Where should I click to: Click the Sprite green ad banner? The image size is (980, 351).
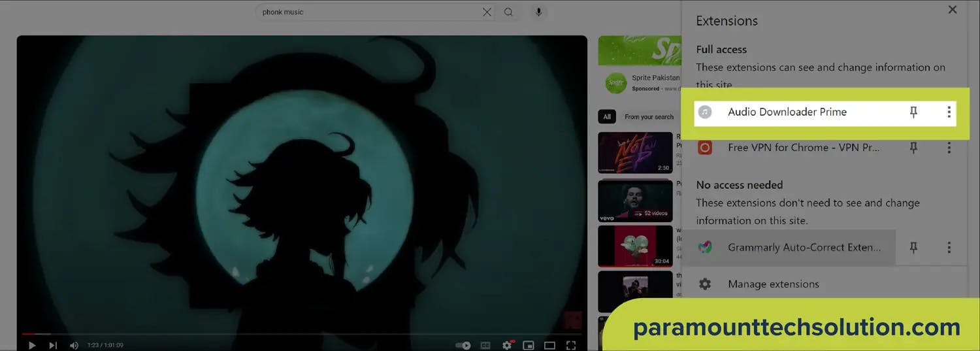pyautogui.click(x=639, y=50)
